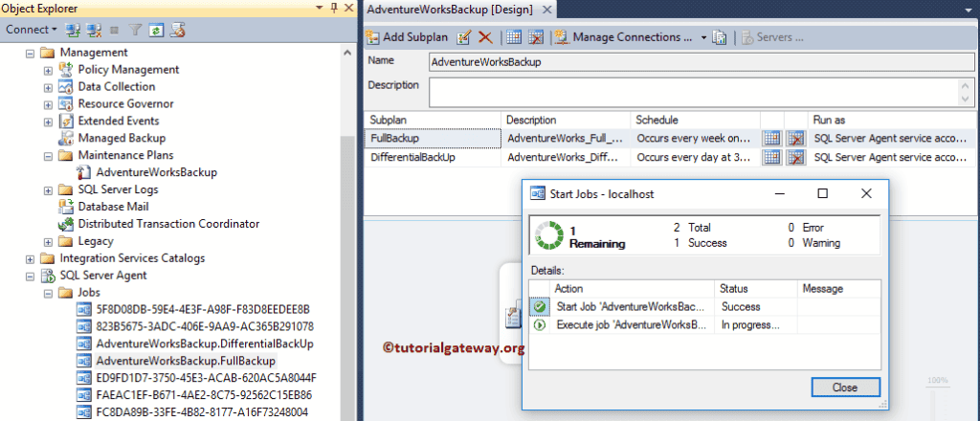This screenshot has width=980, height=421.
Task: Select job FC8DA89B-33FE-4B82-8177-A16F73248004
Action: pos(202,412)
